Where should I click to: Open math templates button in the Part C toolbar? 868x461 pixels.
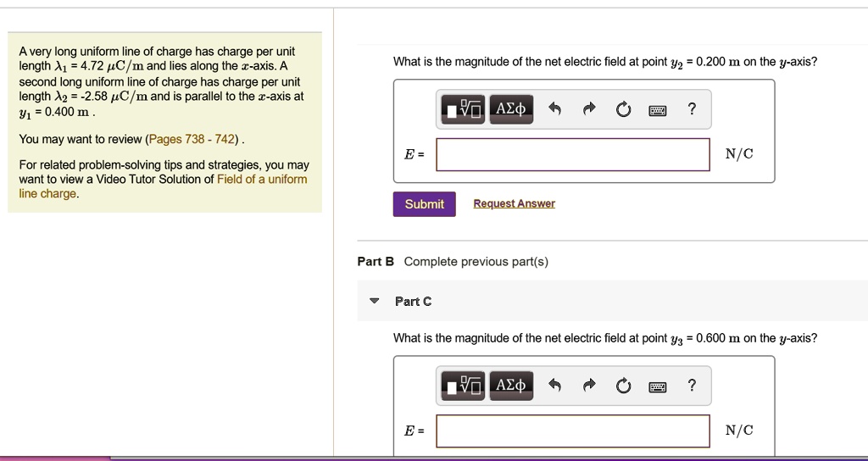pos(462,386)
